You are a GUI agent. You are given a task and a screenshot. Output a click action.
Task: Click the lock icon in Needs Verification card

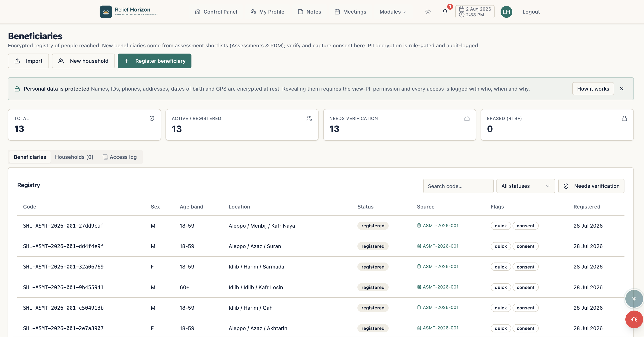coord(467,118)
